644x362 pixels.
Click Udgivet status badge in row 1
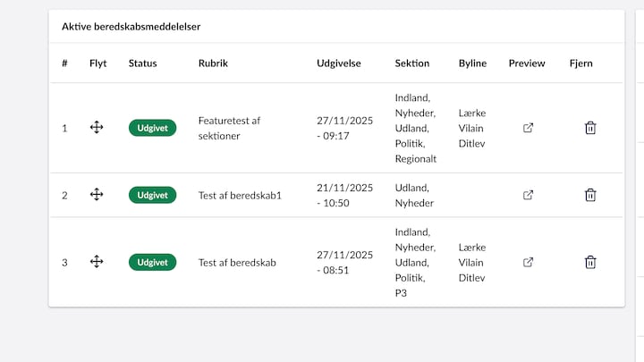pyautogui.click(x=152, y=128)
